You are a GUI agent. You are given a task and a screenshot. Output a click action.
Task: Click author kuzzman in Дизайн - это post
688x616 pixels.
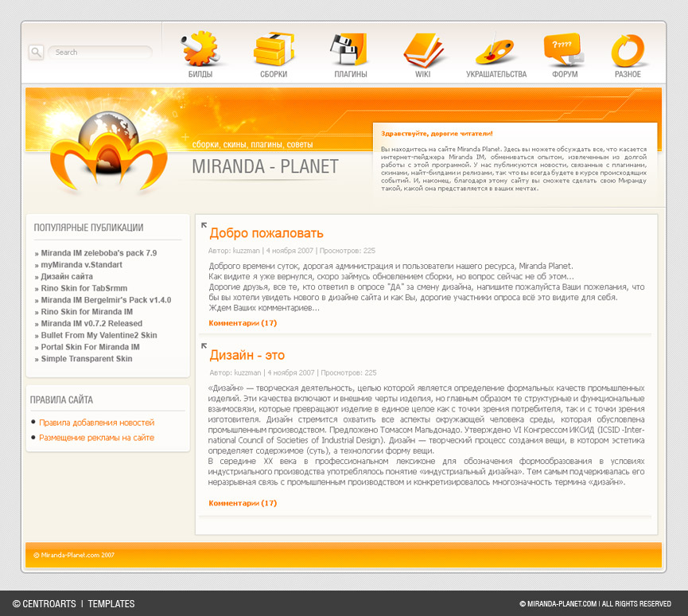[x=247, y=372]
